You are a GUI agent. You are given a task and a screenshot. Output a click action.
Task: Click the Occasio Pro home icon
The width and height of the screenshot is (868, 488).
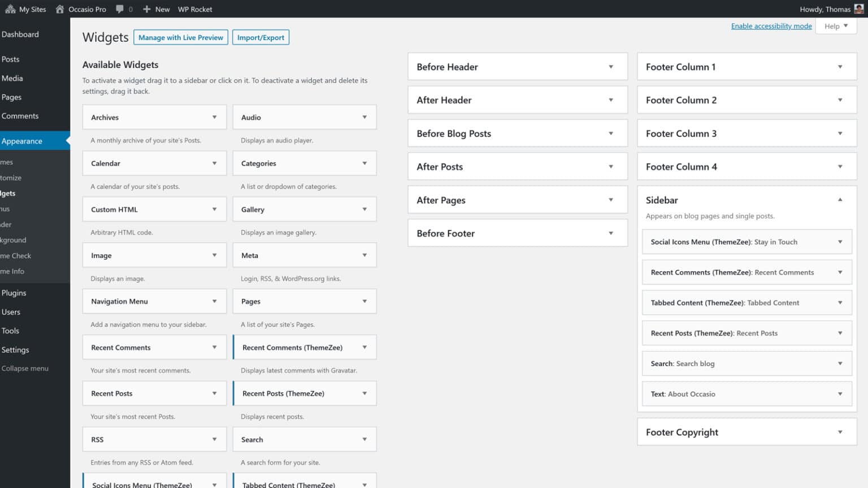click(60, 9)
